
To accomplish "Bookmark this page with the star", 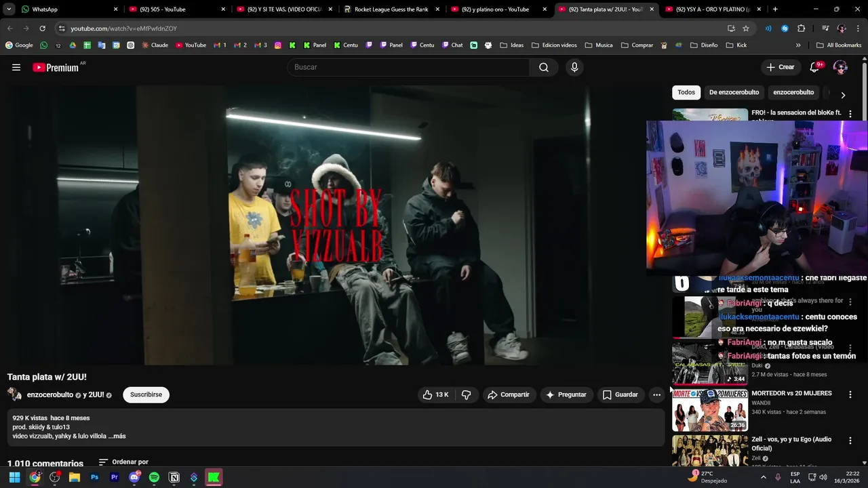I will (x=746, y=28).
